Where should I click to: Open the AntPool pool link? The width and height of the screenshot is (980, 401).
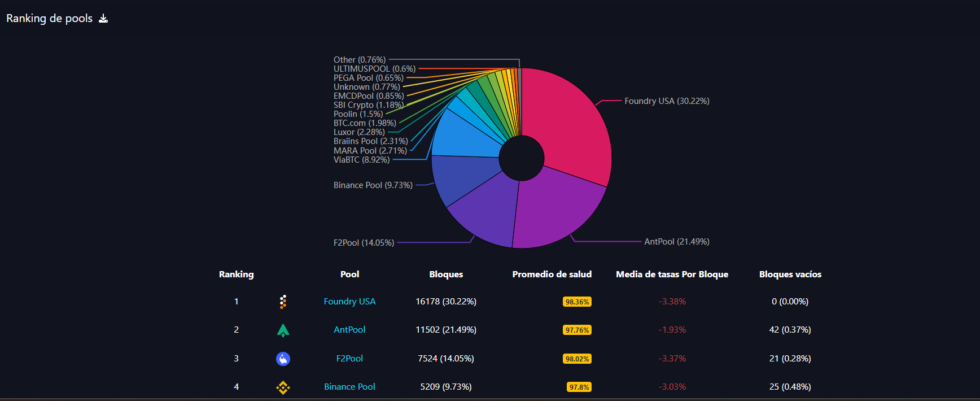349,330
